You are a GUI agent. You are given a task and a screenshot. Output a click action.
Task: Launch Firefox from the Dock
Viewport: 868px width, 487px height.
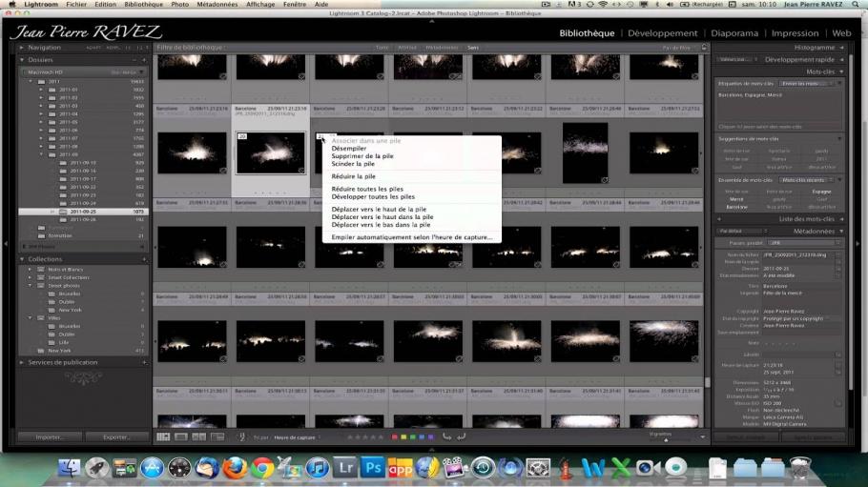(235, 468)
